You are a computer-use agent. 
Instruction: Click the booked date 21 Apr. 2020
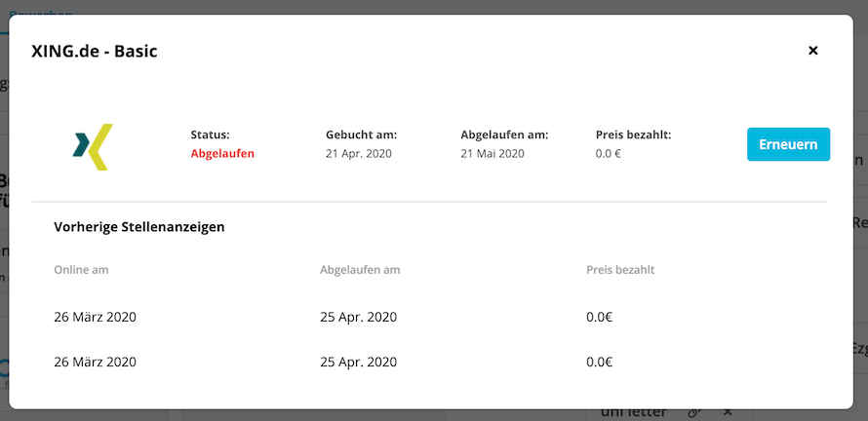click(x=359, y=154)
